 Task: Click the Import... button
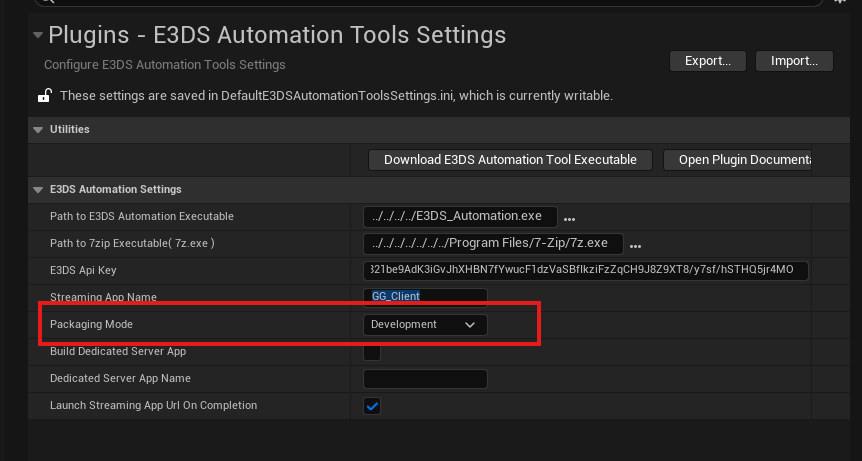pos(794,61)
